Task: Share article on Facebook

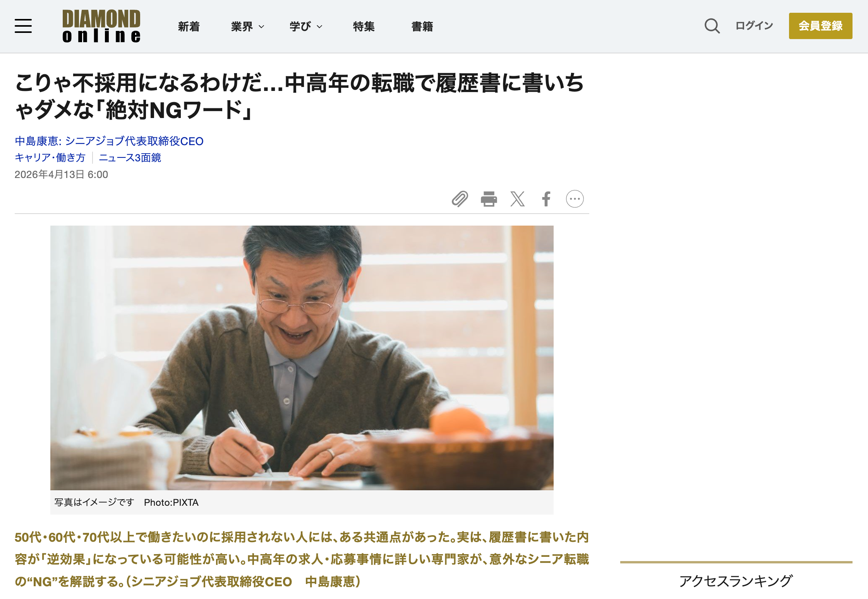Action: (x=546, y=199)
